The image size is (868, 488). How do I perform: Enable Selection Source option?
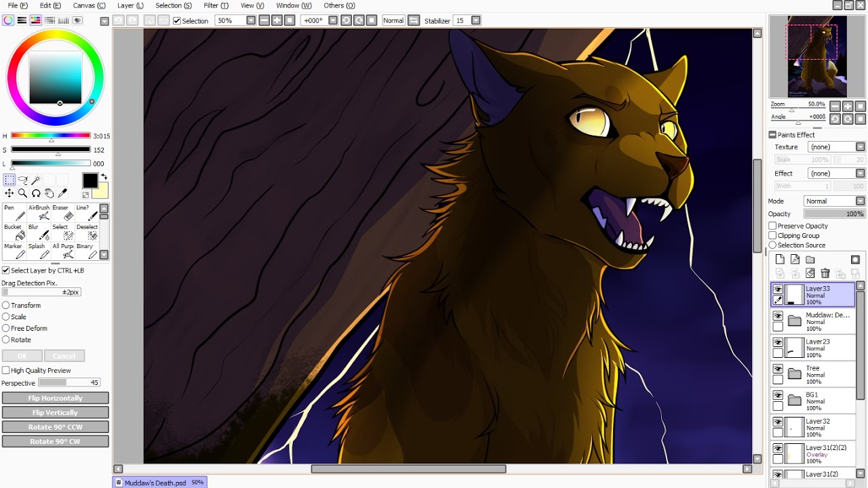click(772, 245)
